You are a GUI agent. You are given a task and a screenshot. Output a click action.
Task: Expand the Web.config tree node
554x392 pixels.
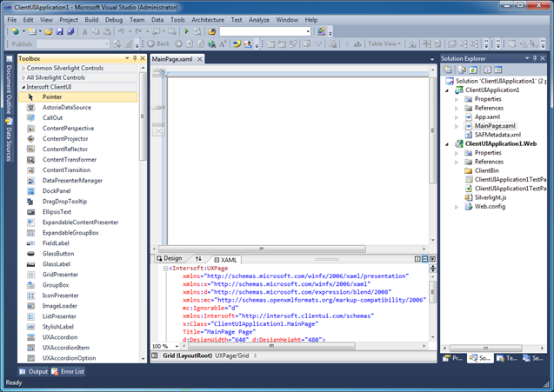(x=456, y=207)
